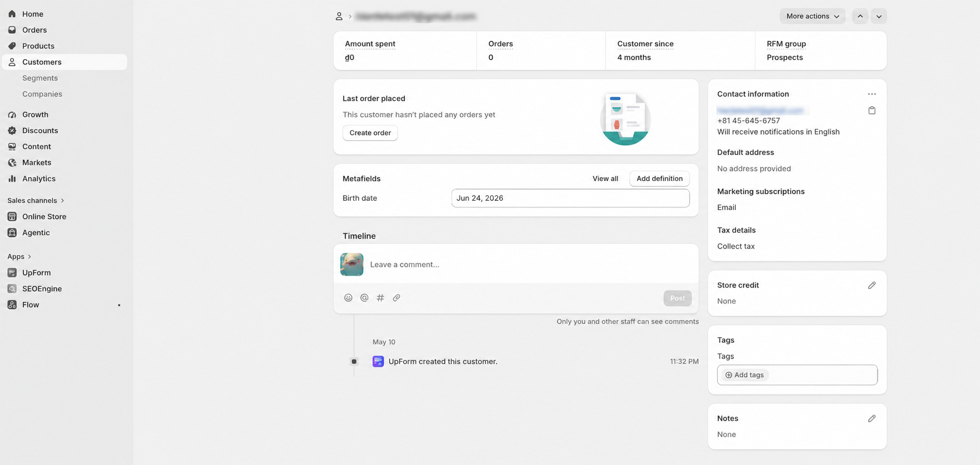Edit Store credit with pencil icon
Screen dimensions: 980x465
point(872,285)
